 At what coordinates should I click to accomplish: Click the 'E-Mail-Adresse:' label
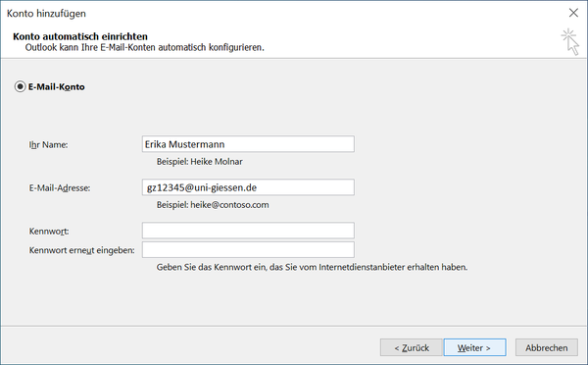pyautogui.click(x=60, y=187)
